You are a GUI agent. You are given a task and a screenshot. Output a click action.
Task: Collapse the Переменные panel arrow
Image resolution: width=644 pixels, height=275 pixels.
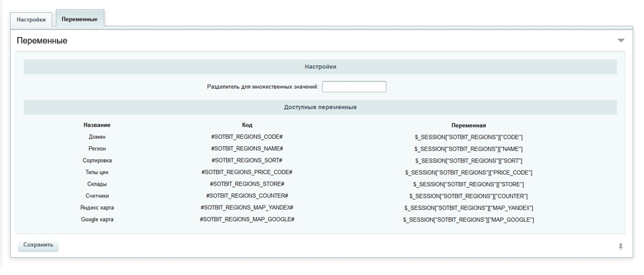(x=620, y=40)
